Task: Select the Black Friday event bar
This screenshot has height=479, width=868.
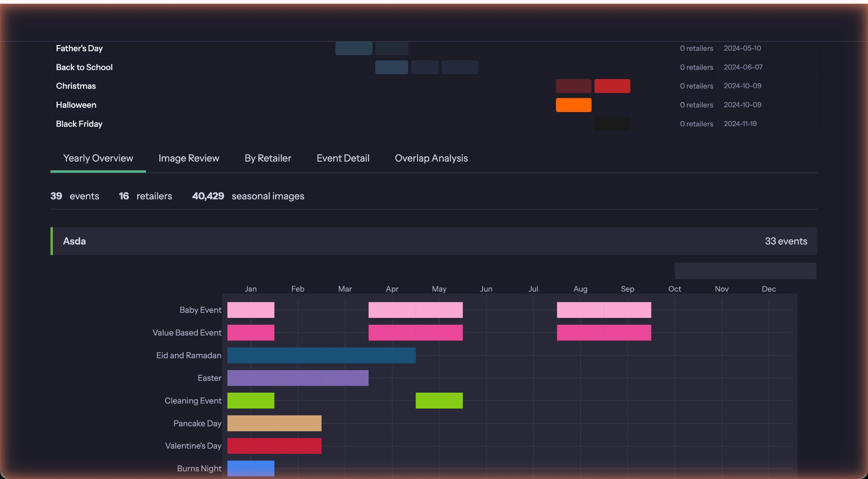Action: [612, 124]
